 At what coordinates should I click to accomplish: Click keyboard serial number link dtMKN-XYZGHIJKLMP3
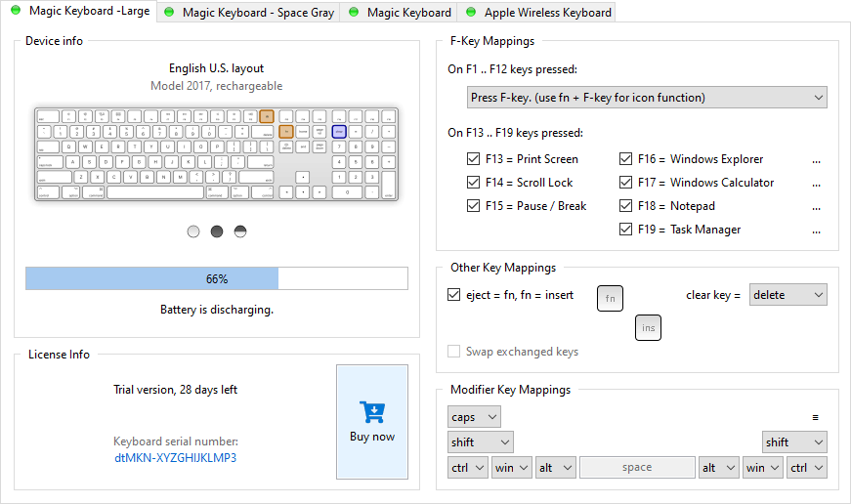[x=175, y=457]
